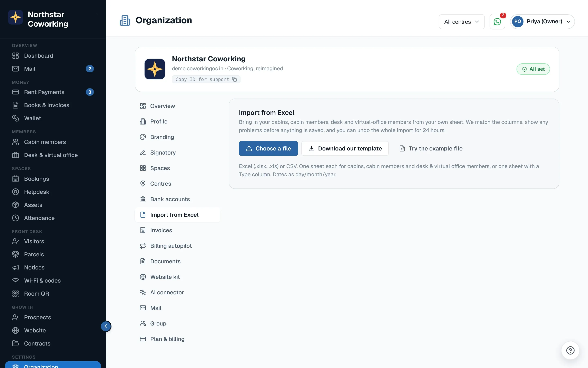Open Prospects under Growth
The width and height of the screenshot is (588, 368).
pos(53,317)
